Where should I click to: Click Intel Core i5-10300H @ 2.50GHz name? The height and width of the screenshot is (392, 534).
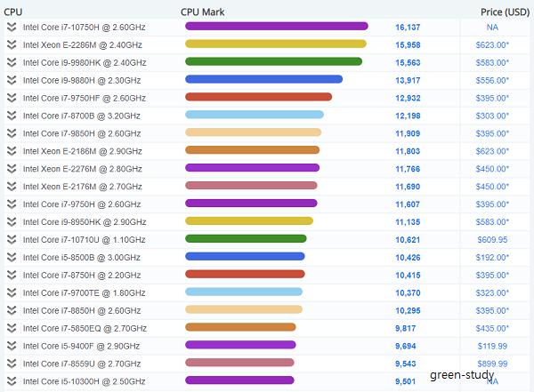[x=85, y=381]
